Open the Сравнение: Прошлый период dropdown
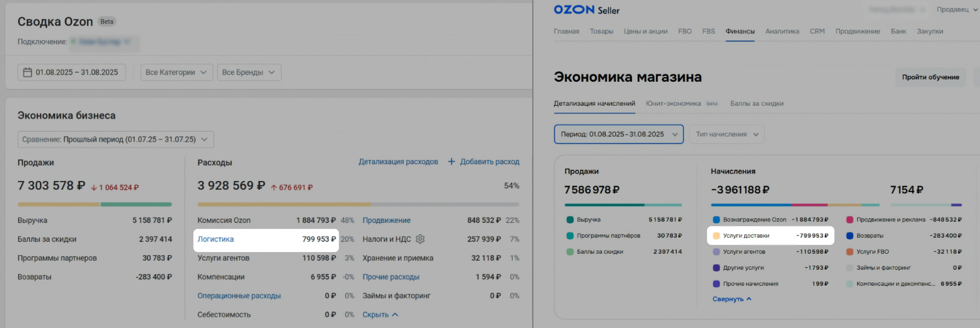980x328 pixels. (115, 140)
